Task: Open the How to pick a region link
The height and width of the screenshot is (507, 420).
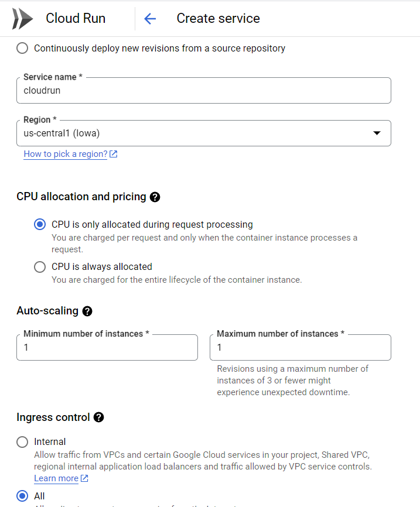Action: point(66,155)
